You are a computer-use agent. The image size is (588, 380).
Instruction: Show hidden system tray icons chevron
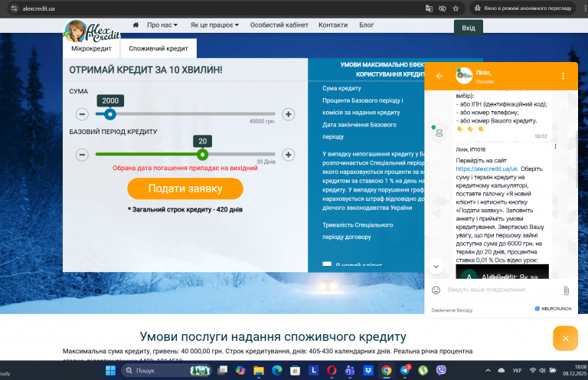pyautogui.click(x=488, y=371)
